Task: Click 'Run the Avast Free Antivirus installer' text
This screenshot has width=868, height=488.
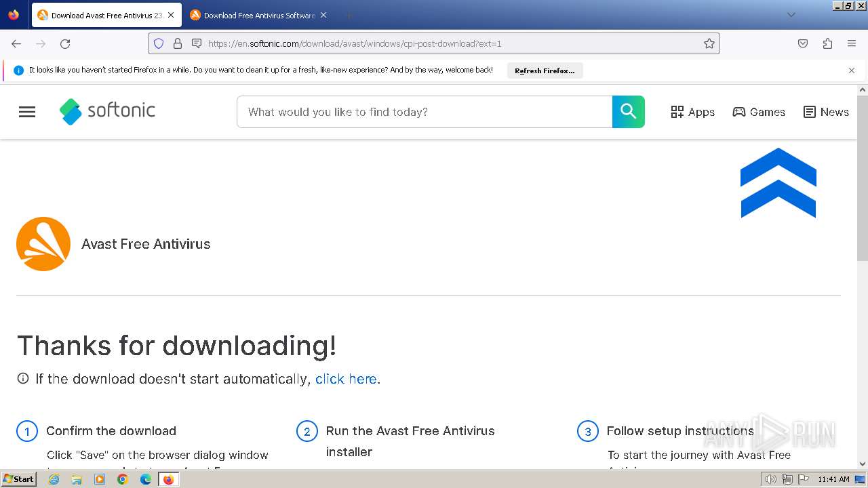Action: 410,441
